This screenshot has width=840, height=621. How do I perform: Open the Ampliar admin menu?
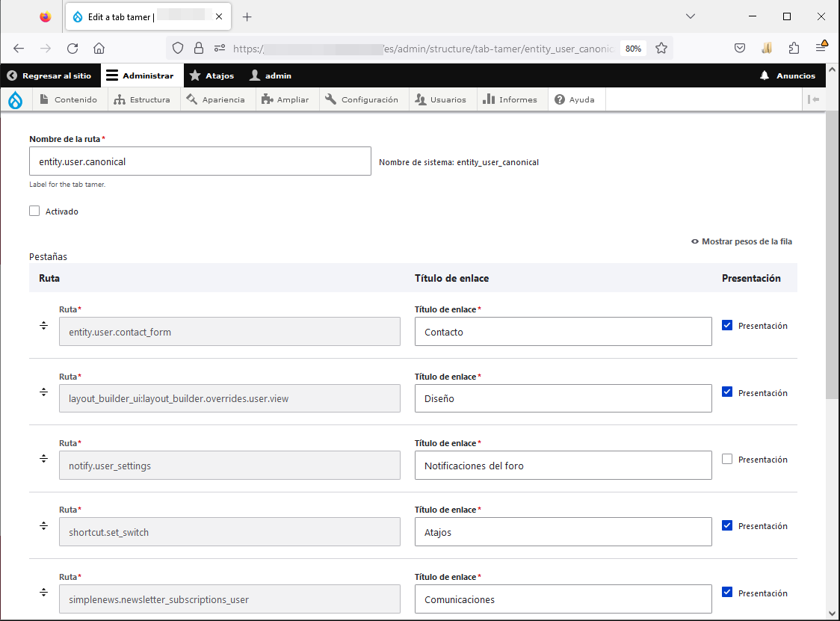click(x=285, y=99)
